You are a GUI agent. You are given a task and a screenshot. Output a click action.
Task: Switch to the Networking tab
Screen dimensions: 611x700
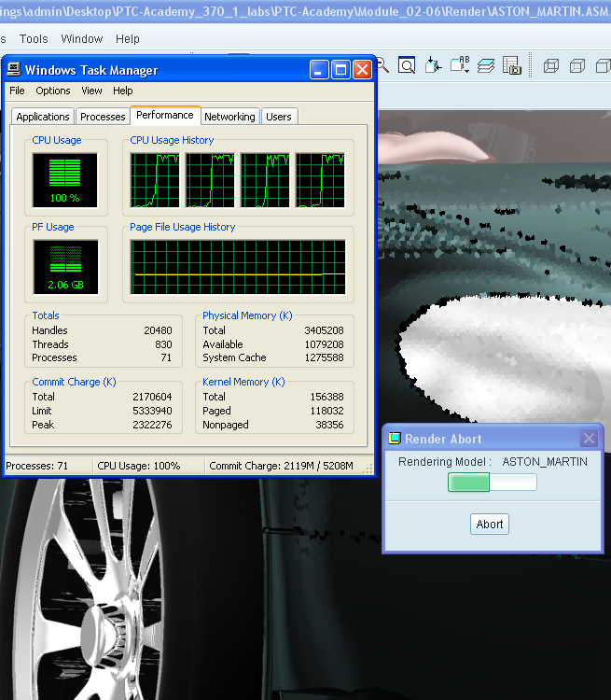click(x=229, y=117)
